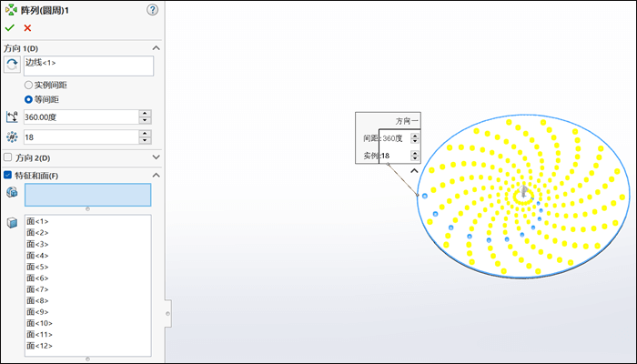
Task: Select the 实例间距 radio option
Action: (x=28, y=85)
